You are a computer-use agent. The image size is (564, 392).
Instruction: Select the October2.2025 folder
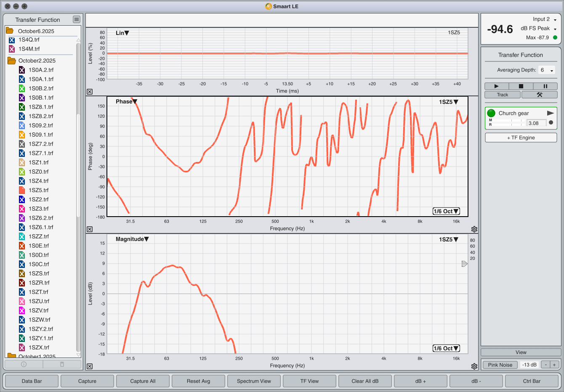37,61
